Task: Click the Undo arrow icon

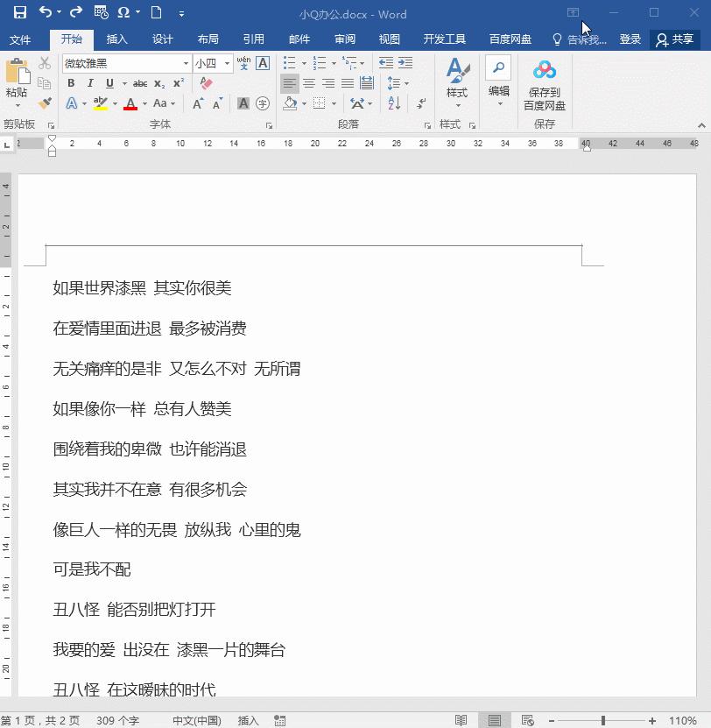Action: coord(46,11)
